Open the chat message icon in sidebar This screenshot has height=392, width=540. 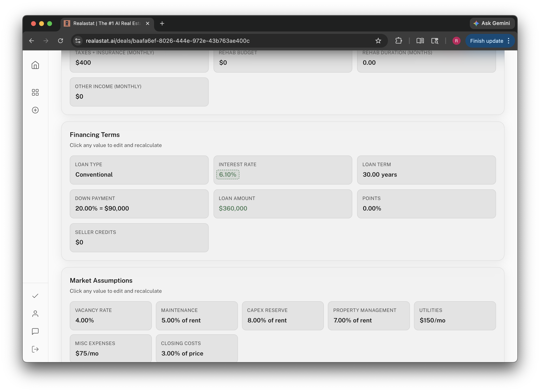[x=35, y=331]
